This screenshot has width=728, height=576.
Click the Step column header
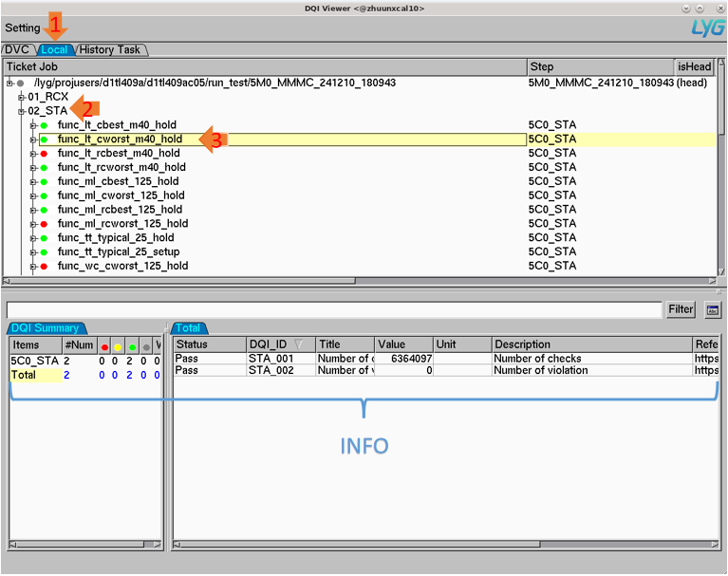[600, 66]
